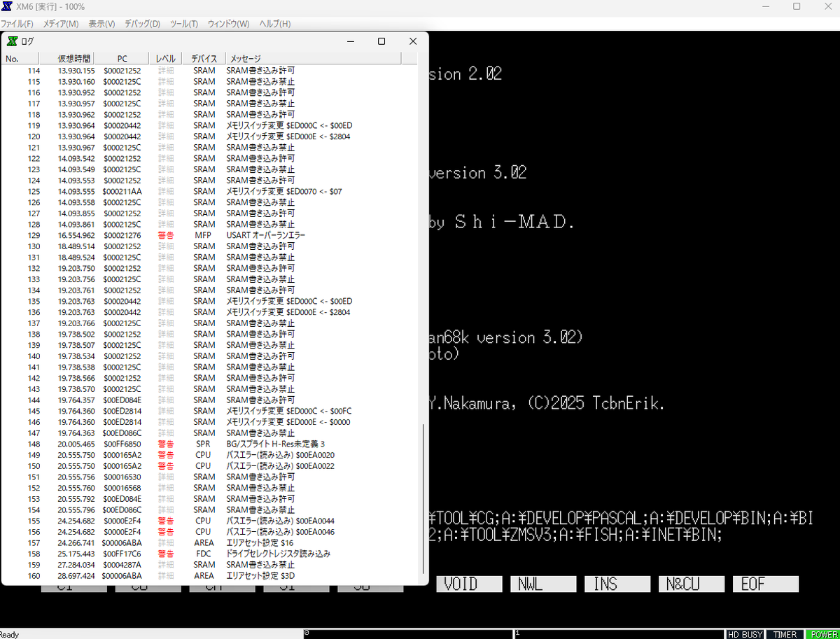Select log row No. 114 SRAM書き込み許可
840x639 pixels.
point(210,71)
